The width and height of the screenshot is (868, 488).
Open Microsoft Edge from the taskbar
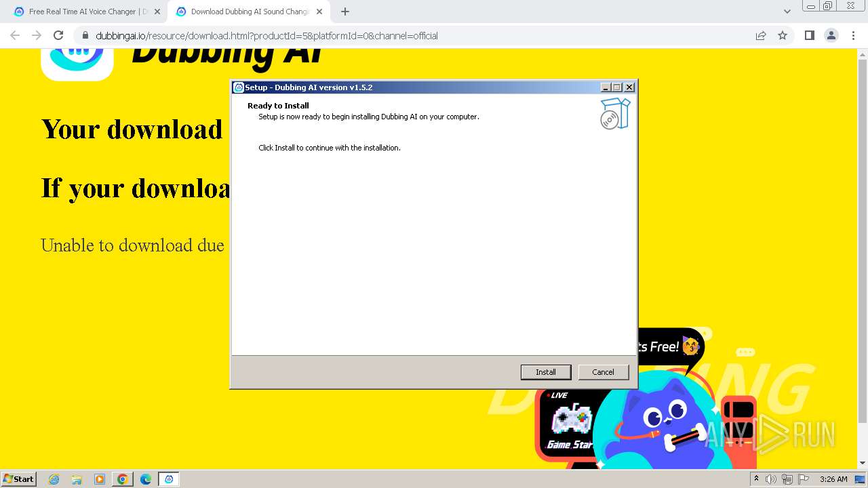(145, 479)
